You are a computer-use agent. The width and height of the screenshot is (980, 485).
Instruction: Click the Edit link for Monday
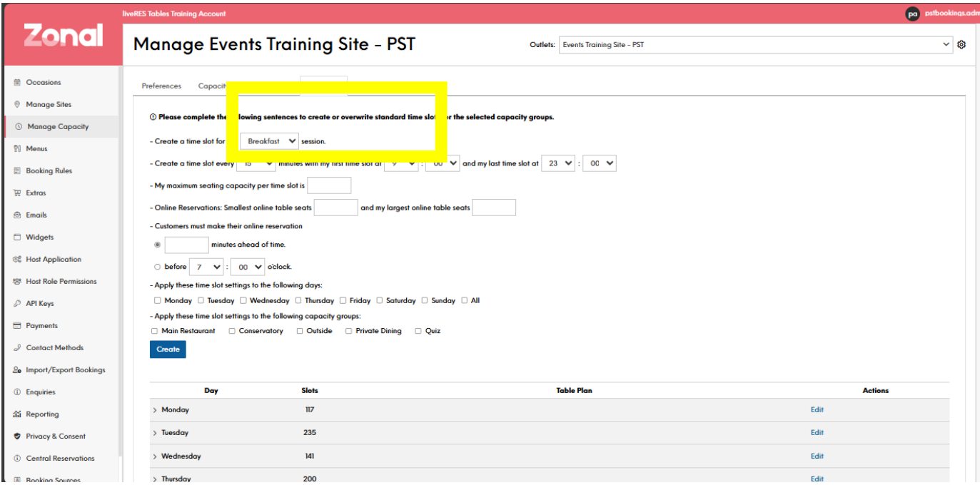(x=817, y=409)
